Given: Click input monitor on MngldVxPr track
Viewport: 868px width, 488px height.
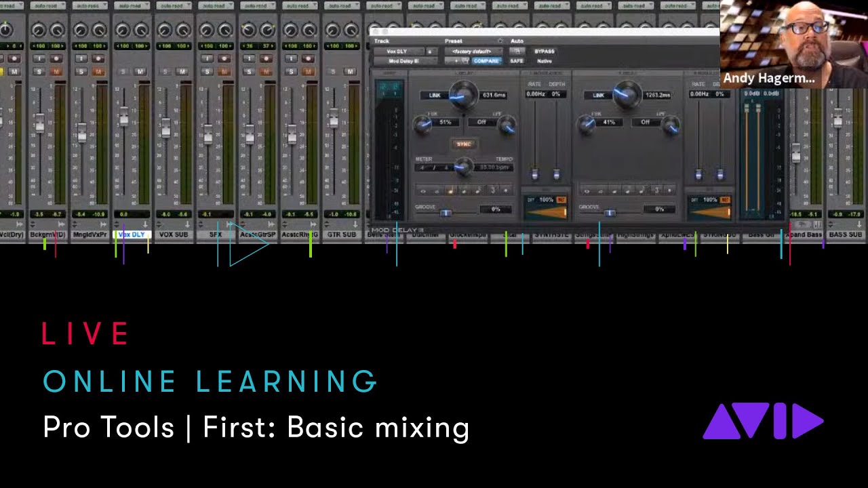Looking at the screenshot, I should [81, 59].
